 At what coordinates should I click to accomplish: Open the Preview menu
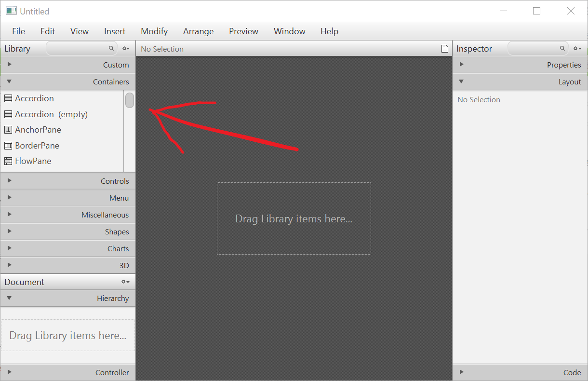(243, 31)
